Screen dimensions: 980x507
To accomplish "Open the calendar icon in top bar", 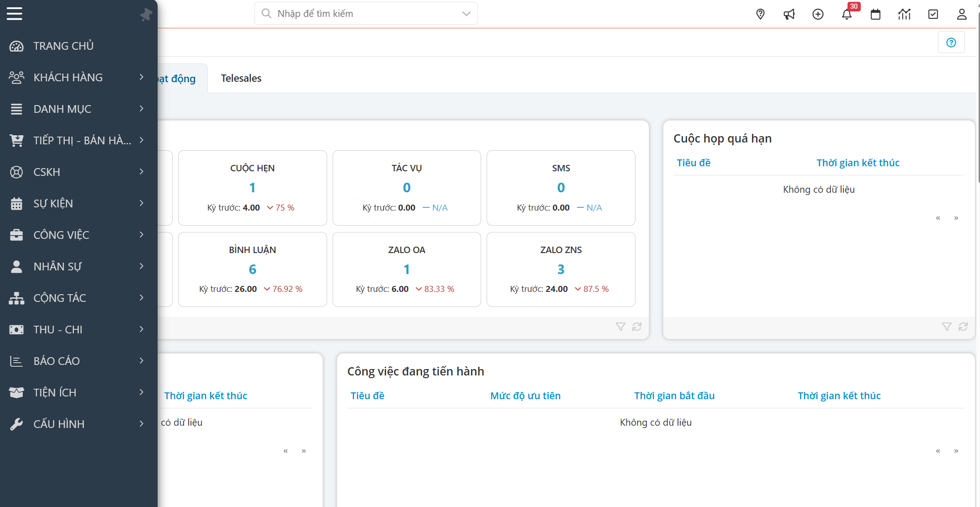I will click(875, 14).
